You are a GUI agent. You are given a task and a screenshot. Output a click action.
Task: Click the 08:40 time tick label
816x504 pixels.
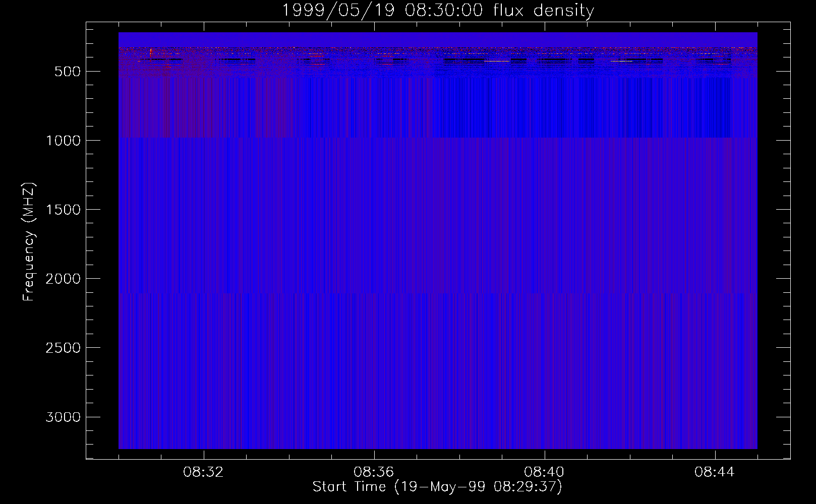coord(545,472)
